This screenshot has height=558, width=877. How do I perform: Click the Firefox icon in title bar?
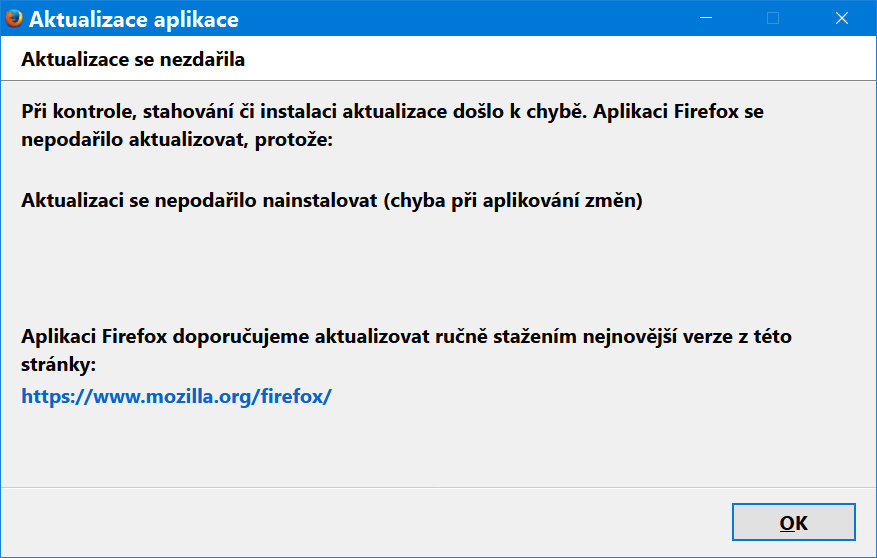click(x=14, y=19)
